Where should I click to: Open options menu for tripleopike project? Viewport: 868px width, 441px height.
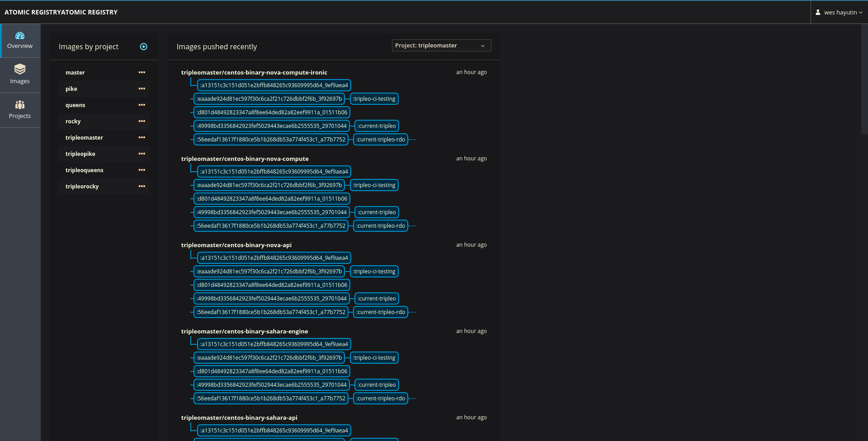tap(142, 154)
